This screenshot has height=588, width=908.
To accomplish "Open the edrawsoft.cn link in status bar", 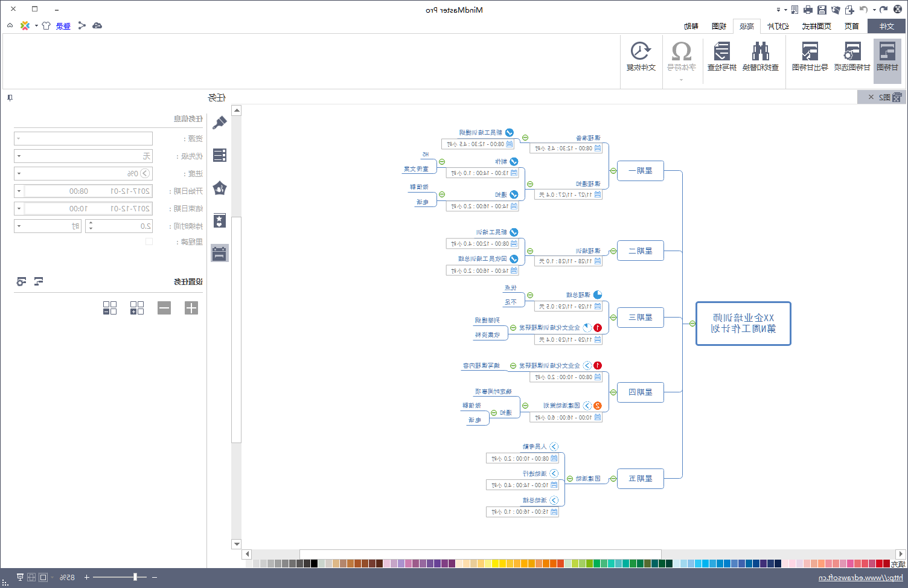I will pyautogui.click(x=862, y=578).
